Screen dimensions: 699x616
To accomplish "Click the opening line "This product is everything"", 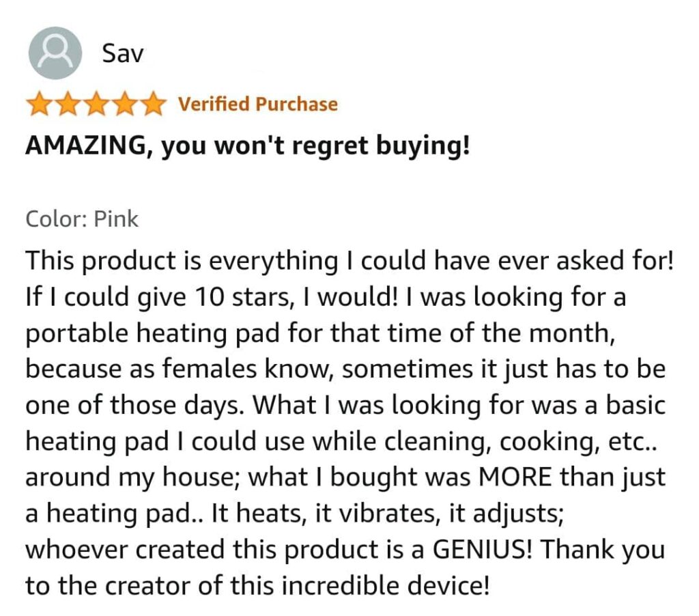I will [x=182, y=261].
